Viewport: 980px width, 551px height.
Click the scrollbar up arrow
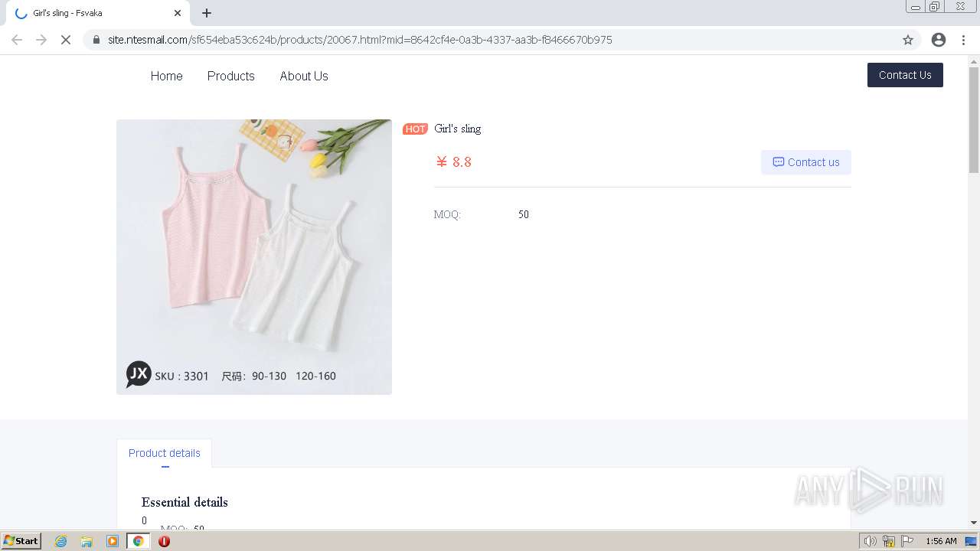(x=974, y=61)
